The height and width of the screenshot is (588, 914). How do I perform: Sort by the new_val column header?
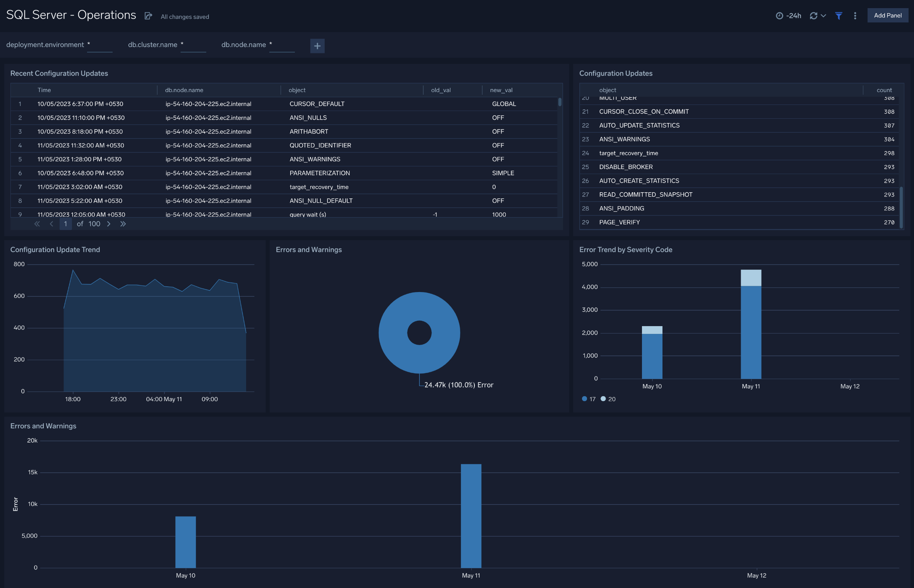pos(501,90)
